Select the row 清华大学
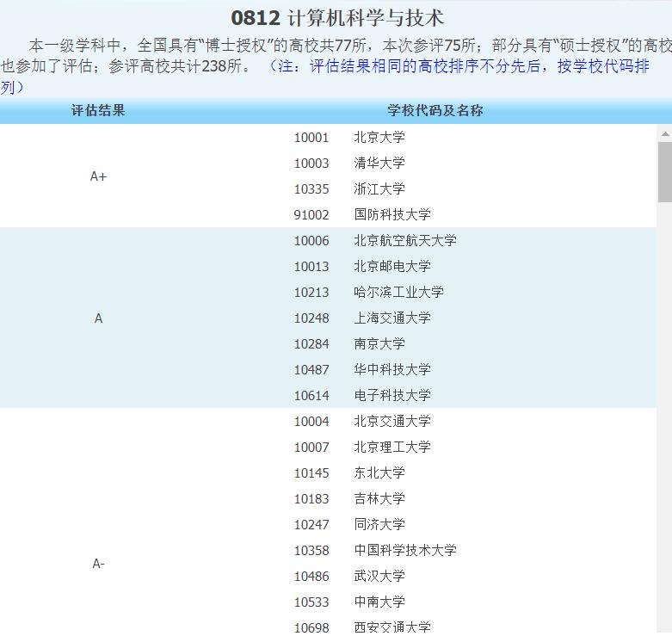The height and width of the screenshot is (636, 672). point(379,163)
